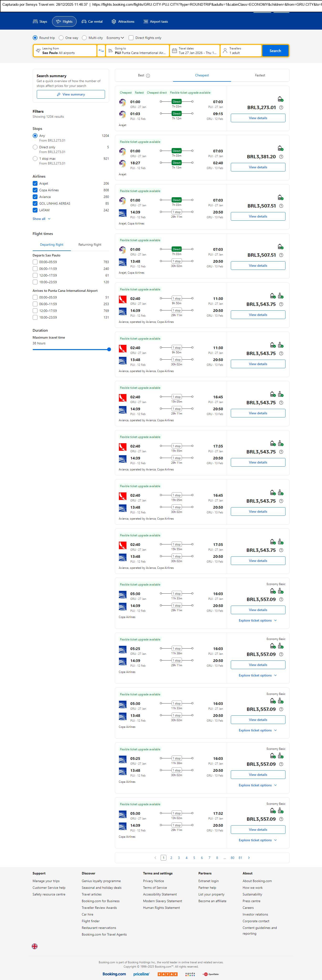Click the View summary button
This screenshot has height=980, width=322.
pos(71,94)
